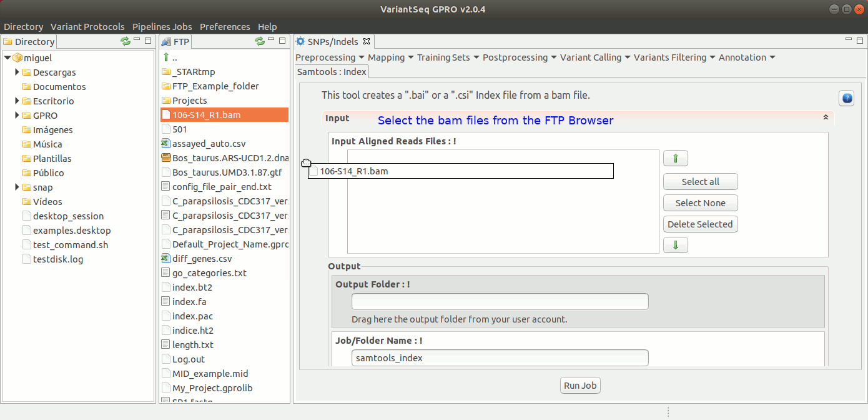This screenshot has height=420, width=868.
Task: Collapse the Input section
Action: point(826,117)
